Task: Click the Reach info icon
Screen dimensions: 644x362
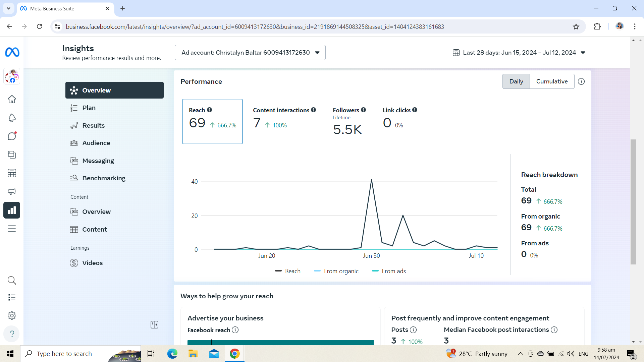Action: pos(209,110)
